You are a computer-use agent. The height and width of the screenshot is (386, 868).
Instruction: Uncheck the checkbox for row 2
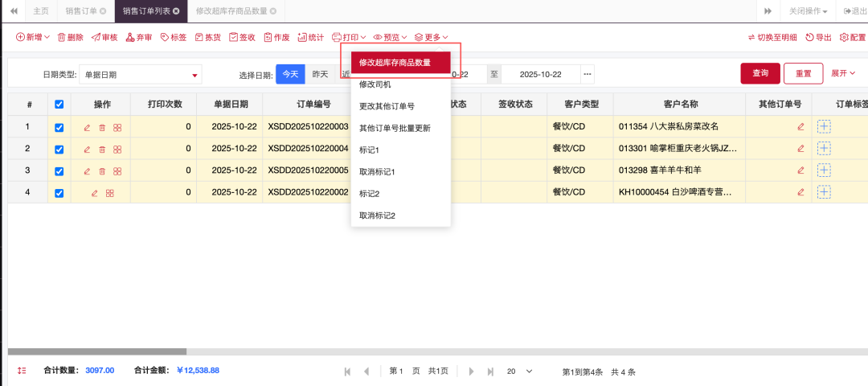coord(59,150)
